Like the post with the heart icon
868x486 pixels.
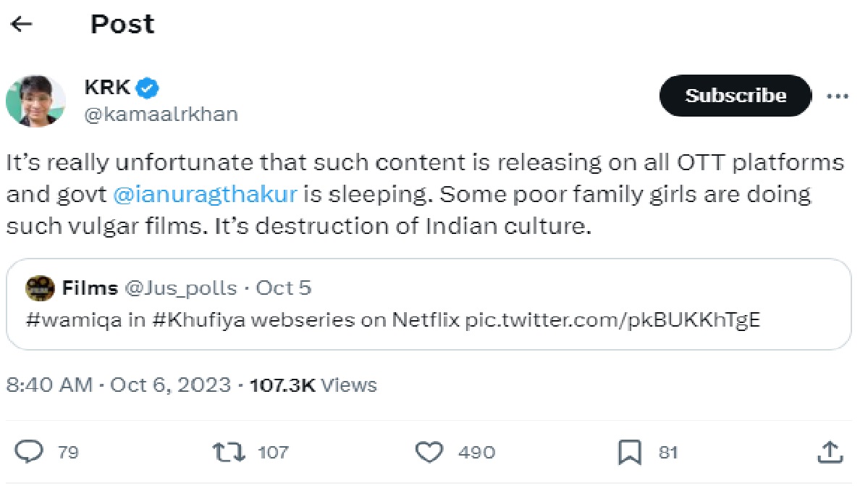(x=429, y=452)
